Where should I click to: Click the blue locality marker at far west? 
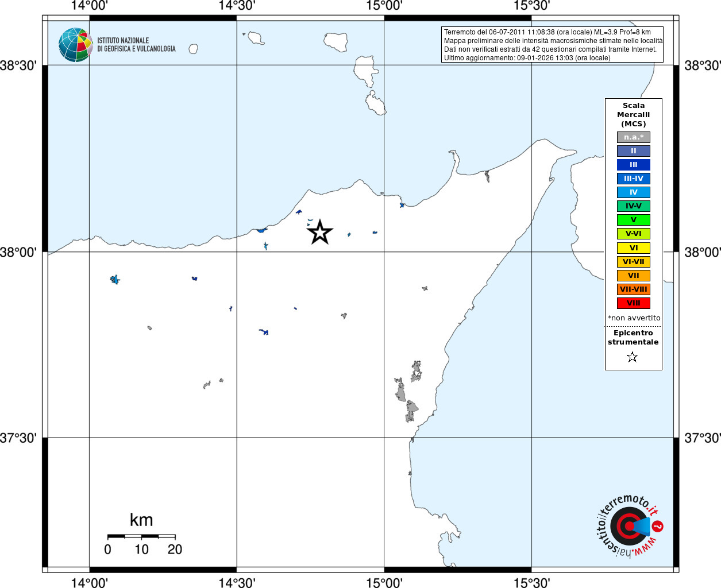pos(115,280)
